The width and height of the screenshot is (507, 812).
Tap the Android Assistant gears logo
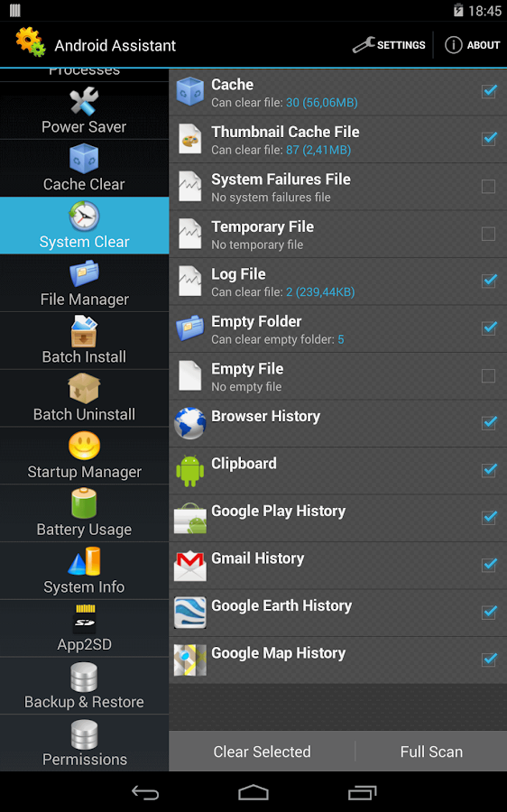coord(30,42)
